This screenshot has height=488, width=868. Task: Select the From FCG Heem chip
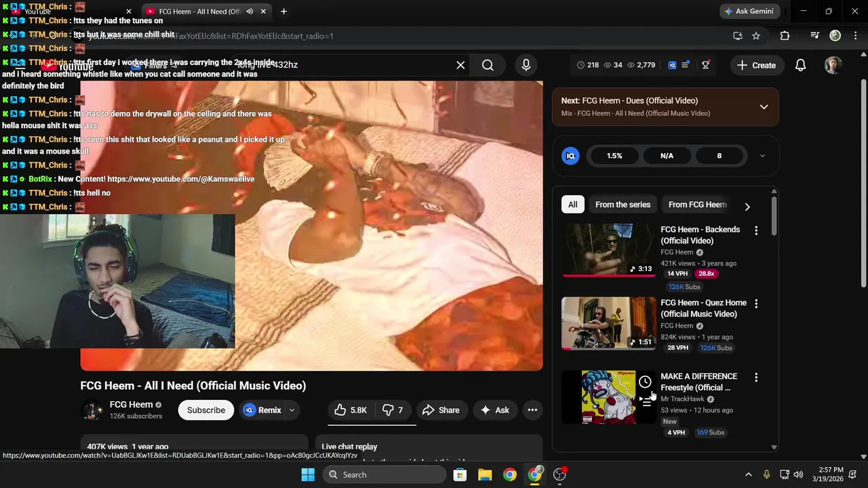point(697,205)
